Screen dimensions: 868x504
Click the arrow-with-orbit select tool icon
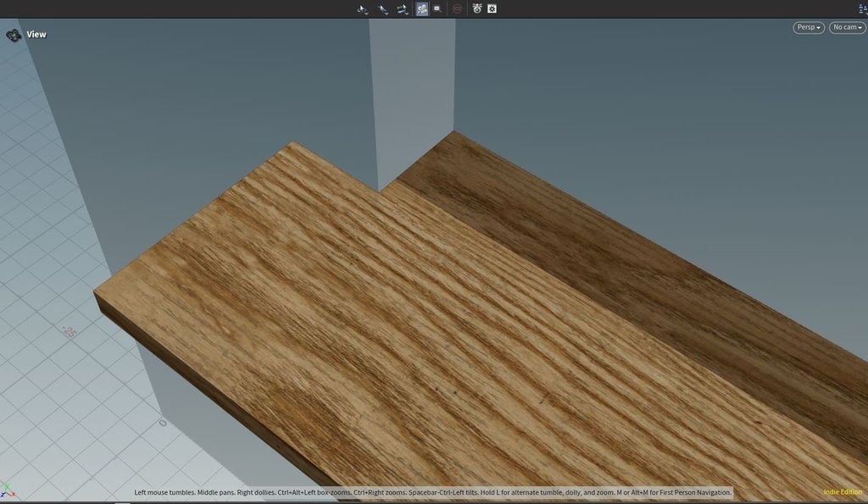363,8
